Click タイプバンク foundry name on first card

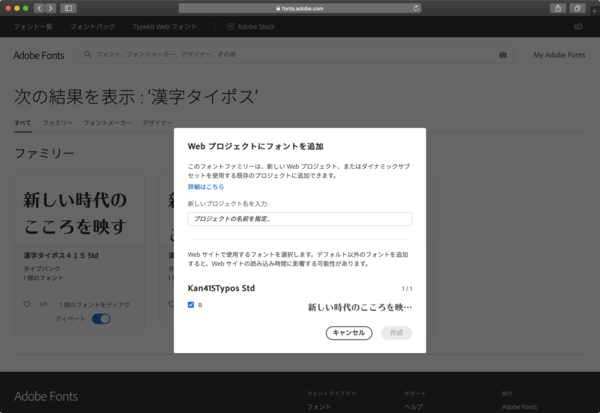coord(41,268)
